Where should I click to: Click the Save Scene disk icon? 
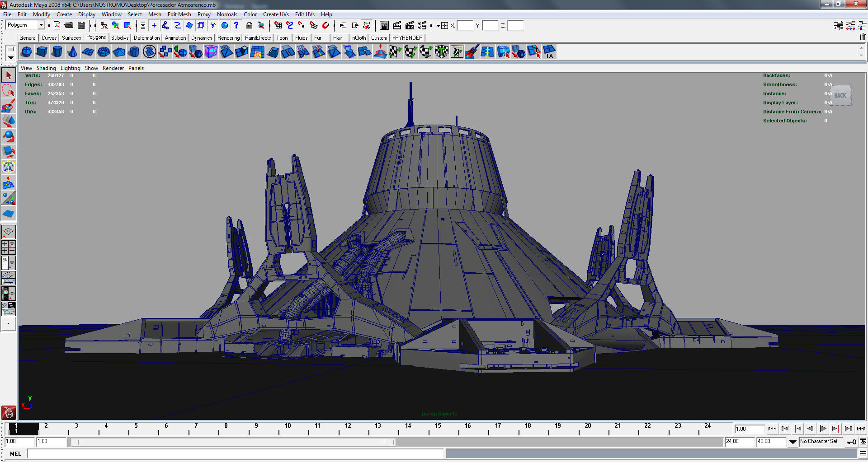81,25
